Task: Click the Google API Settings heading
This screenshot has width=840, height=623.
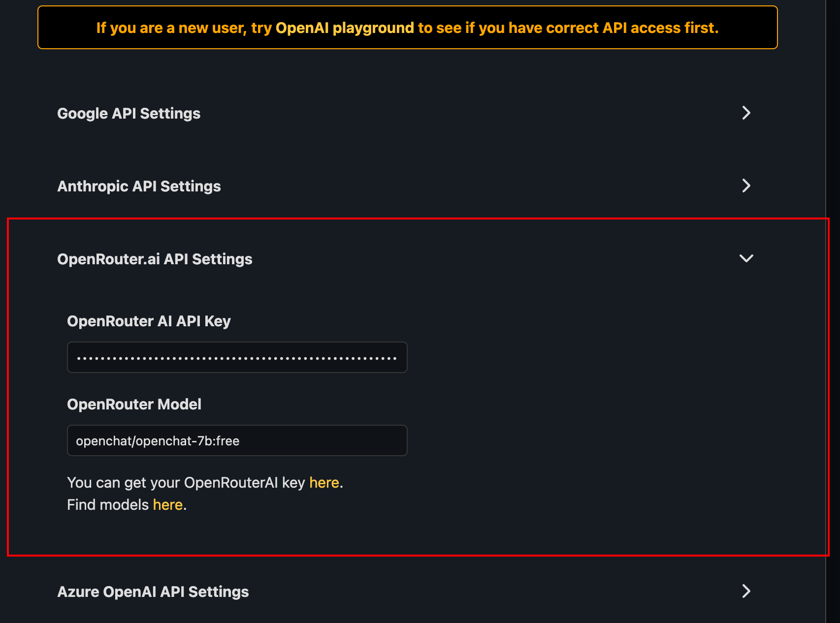Action: coord(129,114)
